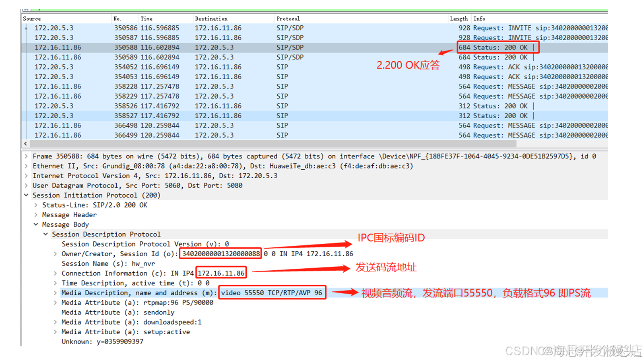Image resolution: width=644 pixels, height=362 pixels.
Task: Select packet 350586 INVITE row
Action: click(314, 28)
